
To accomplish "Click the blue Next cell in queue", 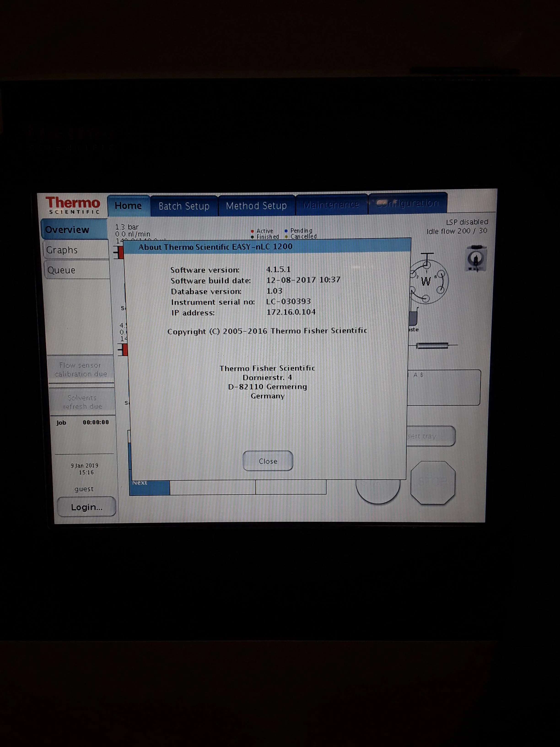I will tap(150, 487).
